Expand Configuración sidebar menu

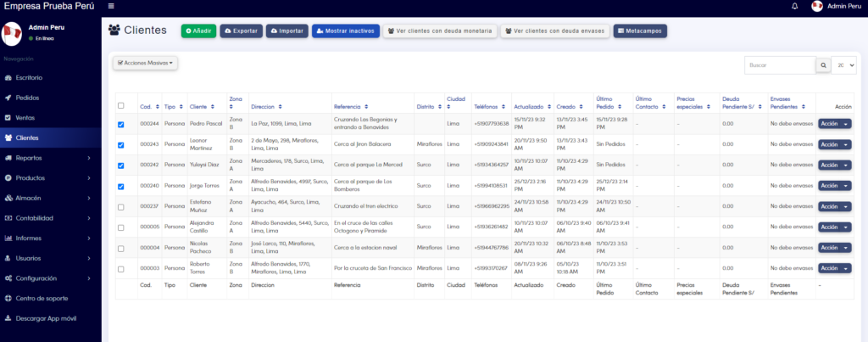tap(50, 278)
